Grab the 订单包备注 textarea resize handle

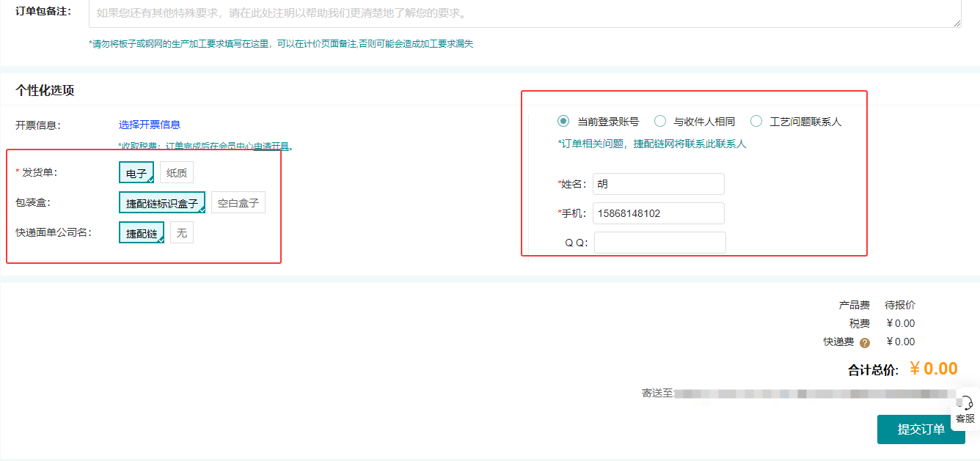[x=957, y=24]
